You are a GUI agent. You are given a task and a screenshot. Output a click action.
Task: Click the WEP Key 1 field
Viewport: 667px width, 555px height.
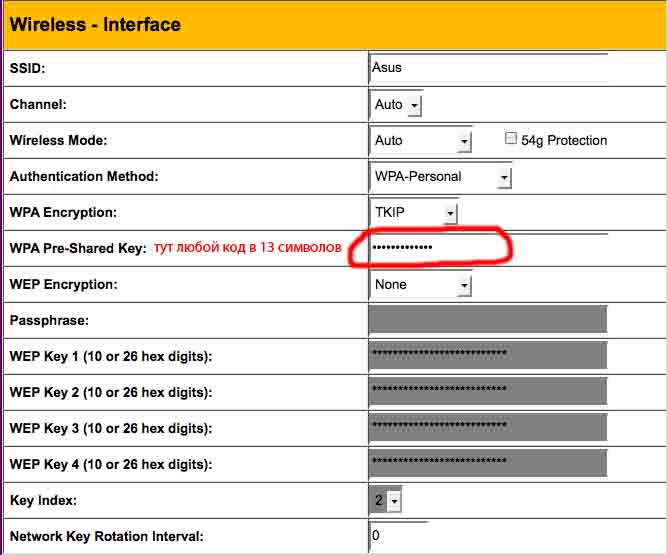tap(488, 355)
